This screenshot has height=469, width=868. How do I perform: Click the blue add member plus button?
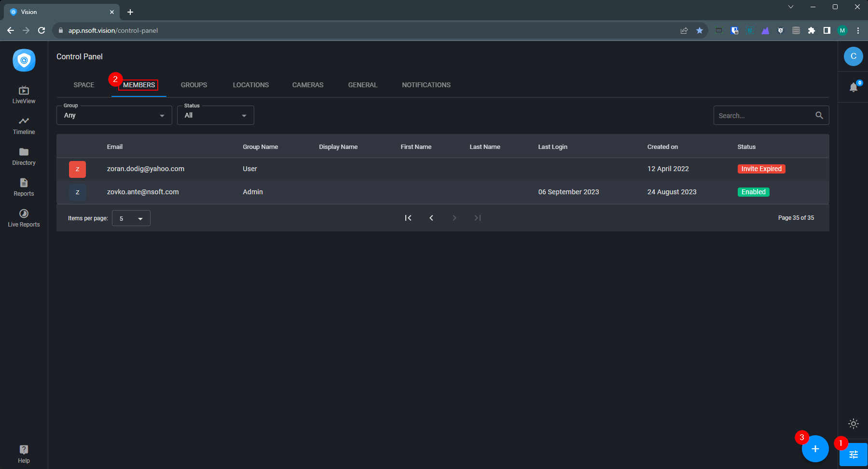coord(815,449)
